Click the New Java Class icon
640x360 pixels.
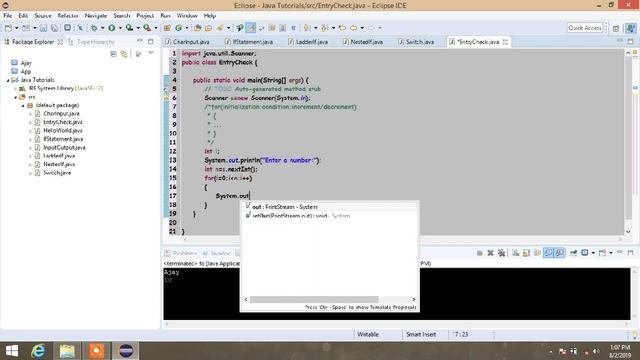[x=178, y=28]
